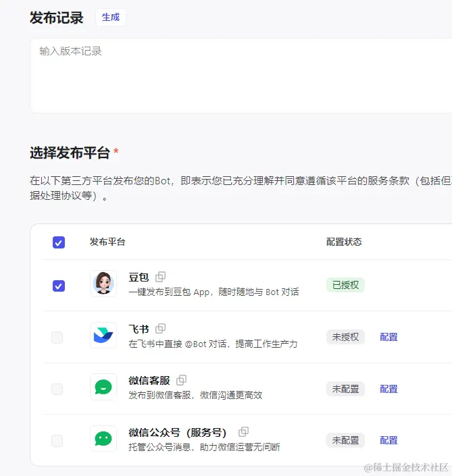
Task: Click the 未配置 badge for 微信公众号
Action: [x=345, y=440]
